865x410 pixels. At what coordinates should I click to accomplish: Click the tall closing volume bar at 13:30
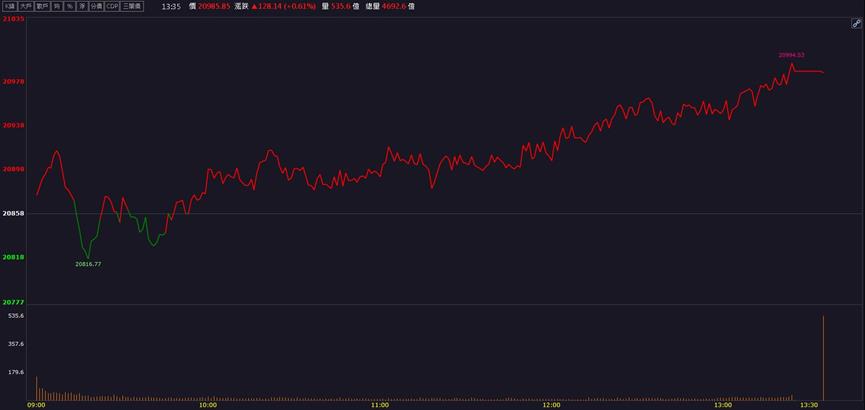coord(823,358)
